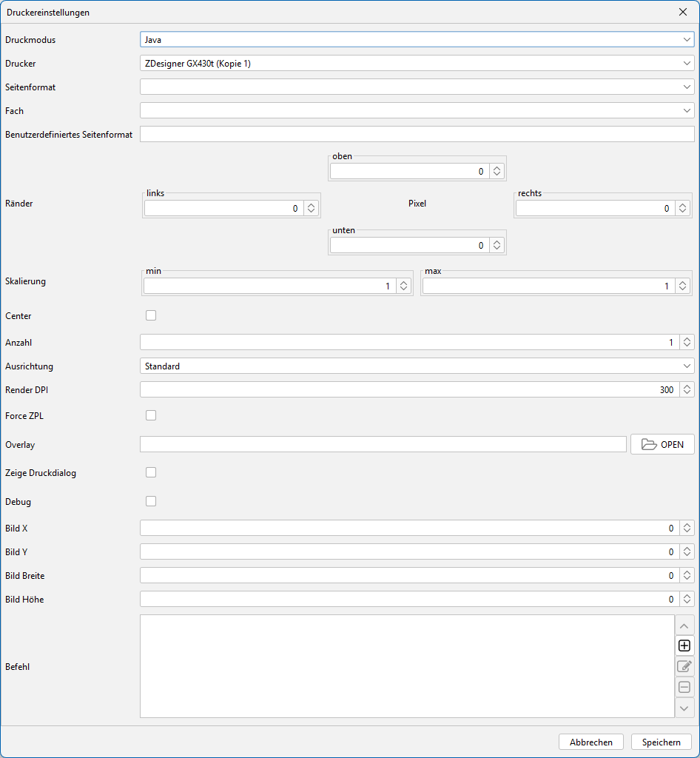Click the add entry icon beside Befehl list

684,645
